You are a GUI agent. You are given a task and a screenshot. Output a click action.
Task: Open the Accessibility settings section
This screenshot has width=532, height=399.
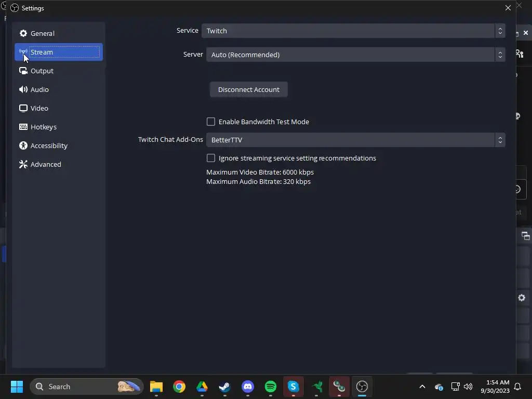tap(58, 145)
